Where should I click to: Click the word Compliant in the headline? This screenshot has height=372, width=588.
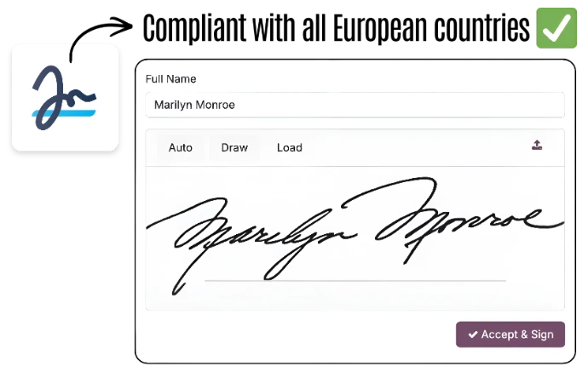click(194, 28)
